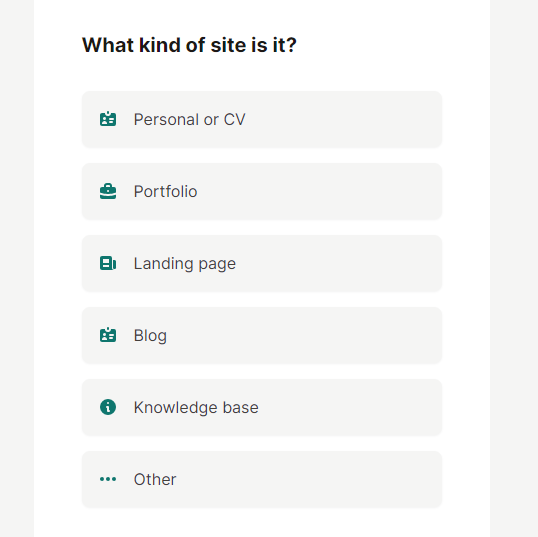Click the ID badge icon beside Personal or CV
The image size is (538, 537).
coord(108,119)
